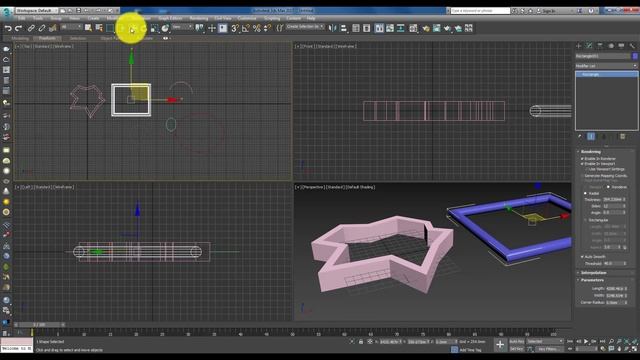The width and height of the screenshot is (640, 360).
Task: Select the Rectangular radio button
Action: [585, 220]
